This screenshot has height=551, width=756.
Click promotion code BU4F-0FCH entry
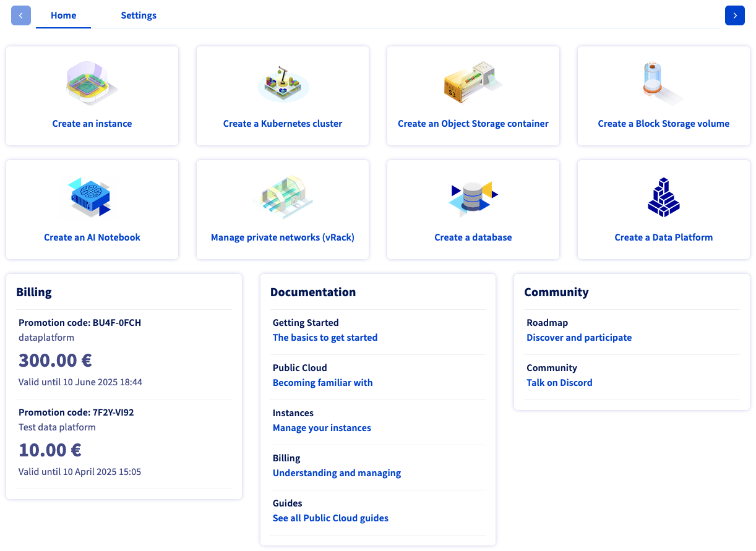point(79,322)
